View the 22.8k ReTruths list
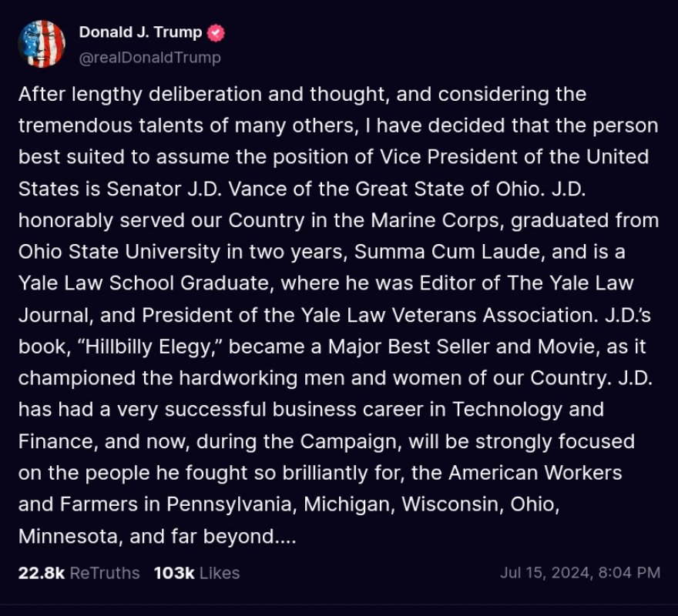The width and height of the screenshot is (678, 616). (79, 573)
